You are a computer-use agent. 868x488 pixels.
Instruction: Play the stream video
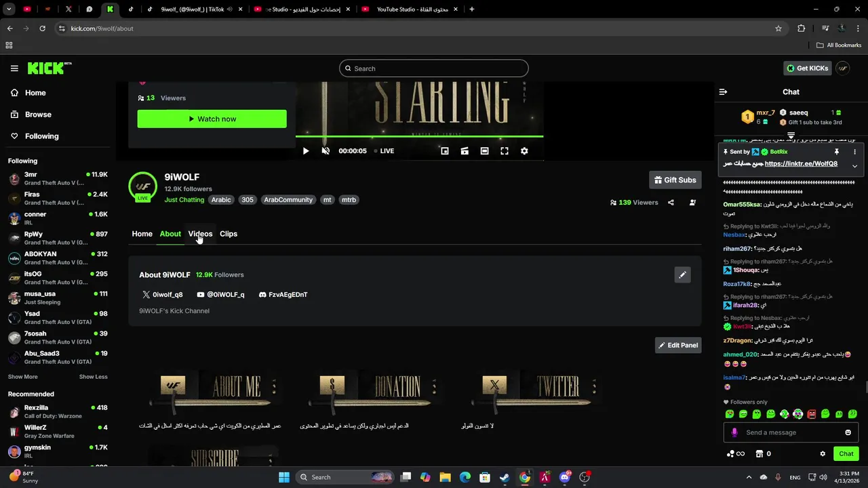pos(306,151)
